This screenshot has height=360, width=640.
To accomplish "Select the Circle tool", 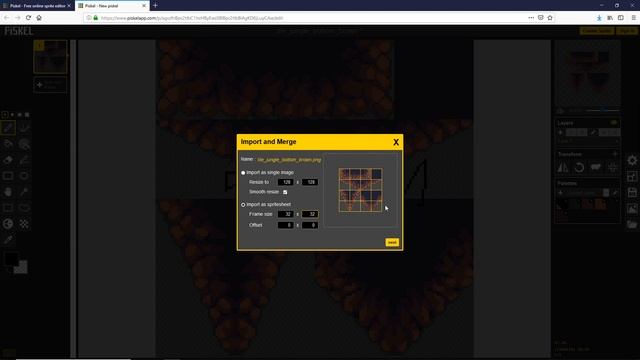I will point(24,176).
